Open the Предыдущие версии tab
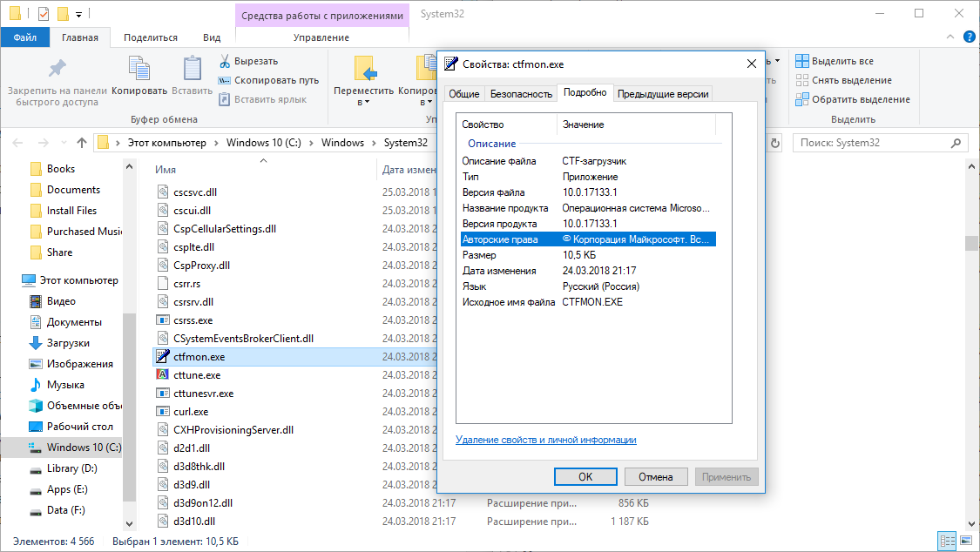Image resolution: width=980 pixels, height=552 pixels. point(663,94)
